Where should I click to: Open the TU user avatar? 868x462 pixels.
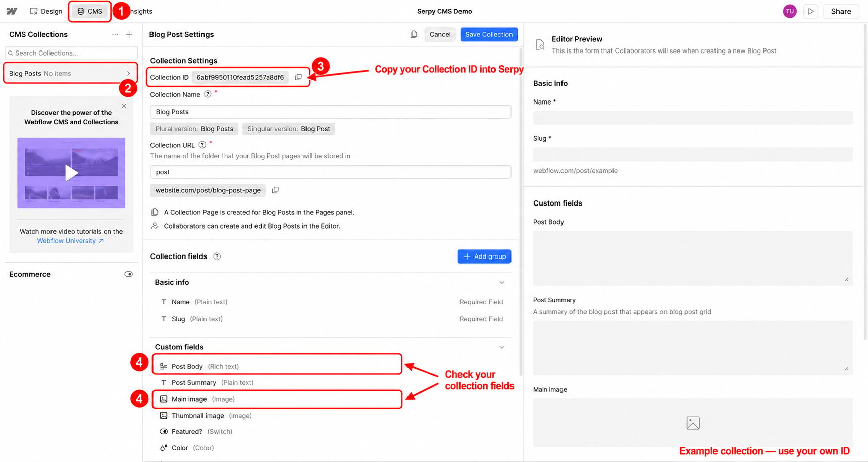790,11
